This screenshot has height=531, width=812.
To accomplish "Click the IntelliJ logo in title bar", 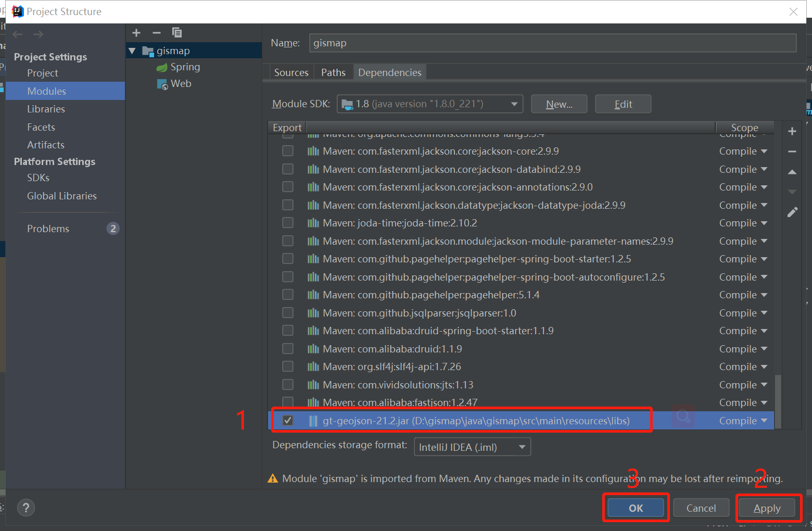I will click(x=18, y=11).
